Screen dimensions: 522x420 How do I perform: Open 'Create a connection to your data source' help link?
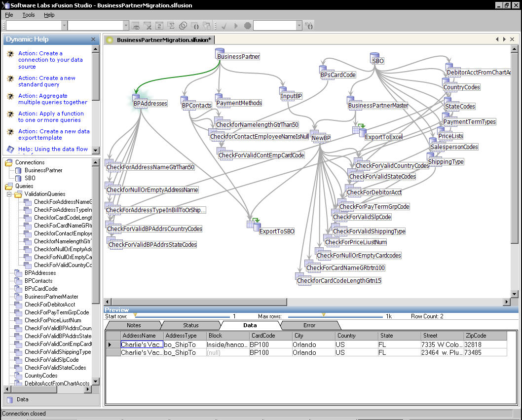tap(50, 60)
